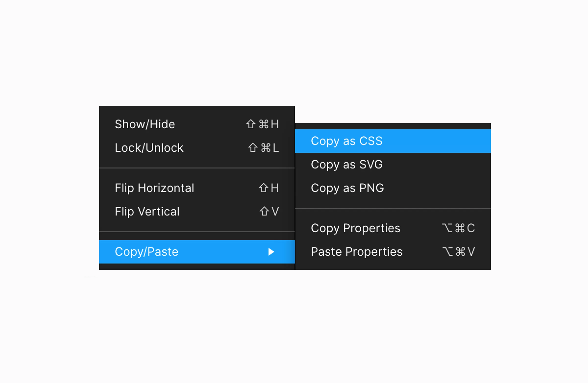Click the Shift-Command-L shortcut beside Lock/Unlock
The width and height of the screenshot is (588, 383).
click(264, 148)
